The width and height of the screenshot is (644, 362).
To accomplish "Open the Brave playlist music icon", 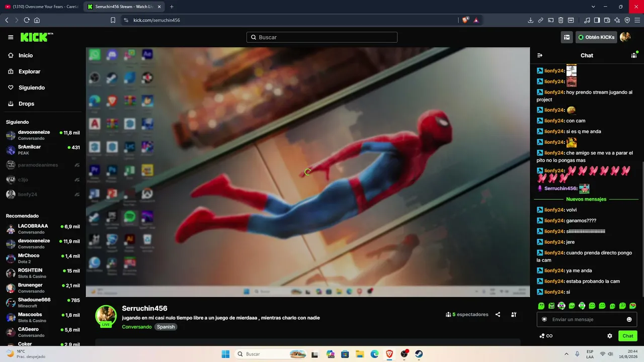I will click(587, 20).
